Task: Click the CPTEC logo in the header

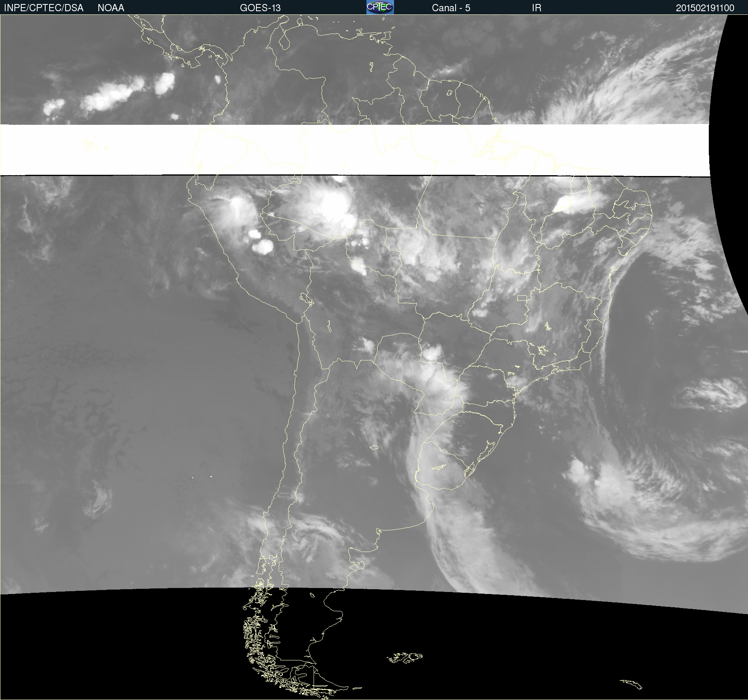Action: pos(380,7)
